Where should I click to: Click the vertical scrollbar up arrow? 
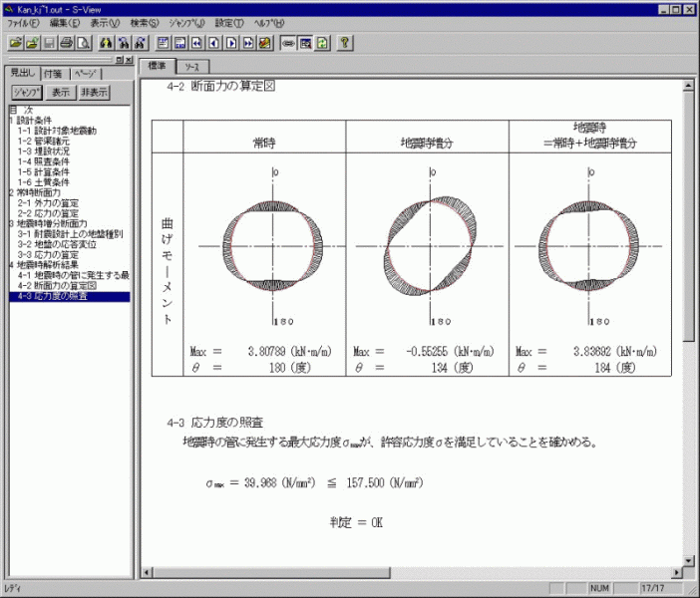[x=688, y=86]
